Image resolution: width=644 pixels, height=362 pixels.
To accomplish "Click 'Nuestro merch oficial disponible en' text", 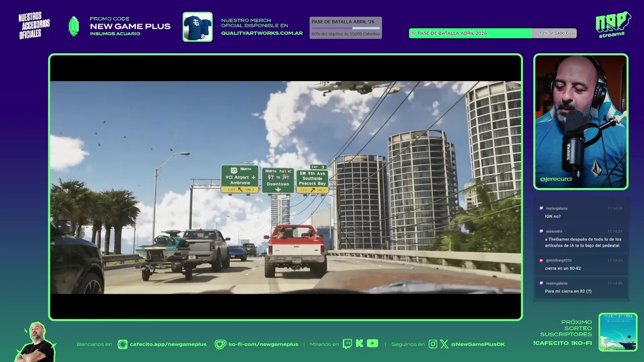I will pos(255,23).
